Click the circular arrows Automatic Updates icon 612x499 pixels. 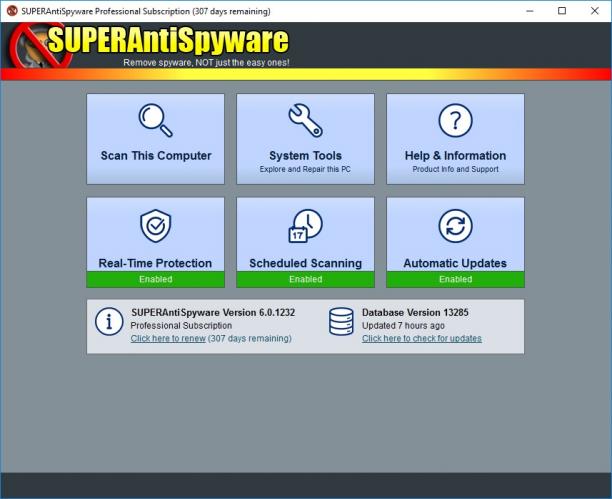[x=455, y=226]
